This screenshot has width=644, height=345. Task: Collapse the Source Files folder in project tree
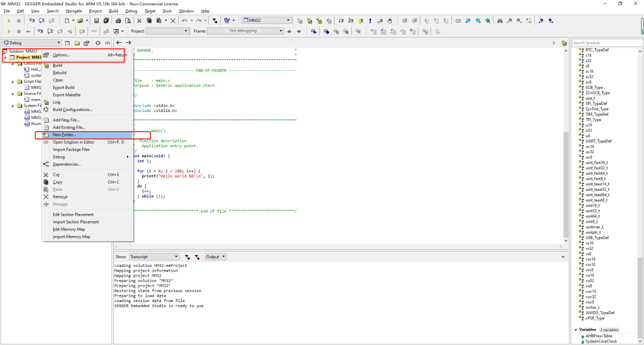coord(13,94)
